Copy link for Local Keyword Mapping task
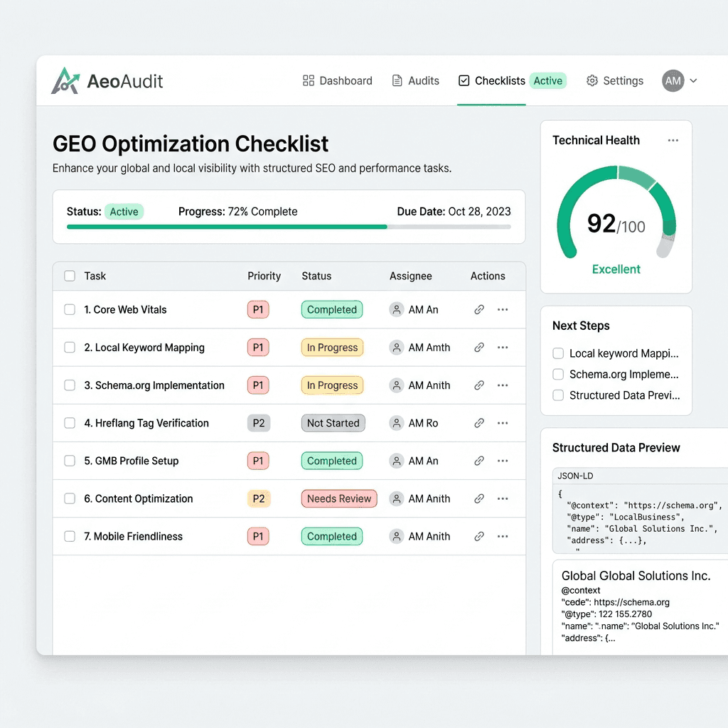728x728 pixels. [x=479, y=347]
